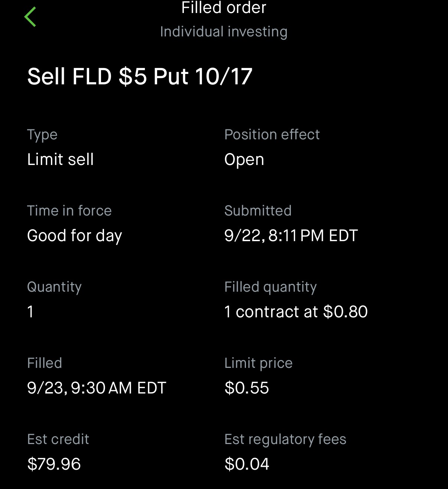Click the 'Open' position effect value

pyautogui.click(x=244, y=159)
